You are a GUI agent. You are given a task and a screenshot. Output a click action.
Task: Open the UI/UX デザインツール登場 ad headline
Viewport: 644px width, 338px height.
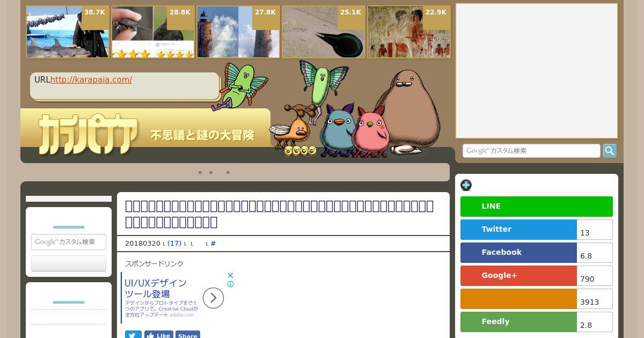pyautogui.click(x=156, y=288)
